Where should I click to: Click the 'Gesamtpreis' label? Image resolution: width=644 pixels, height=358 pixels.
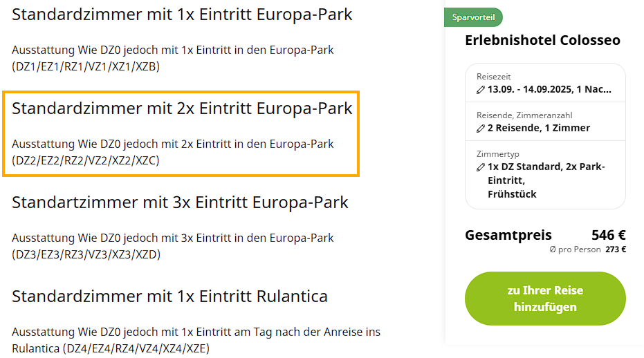click(x=508, y=235)
